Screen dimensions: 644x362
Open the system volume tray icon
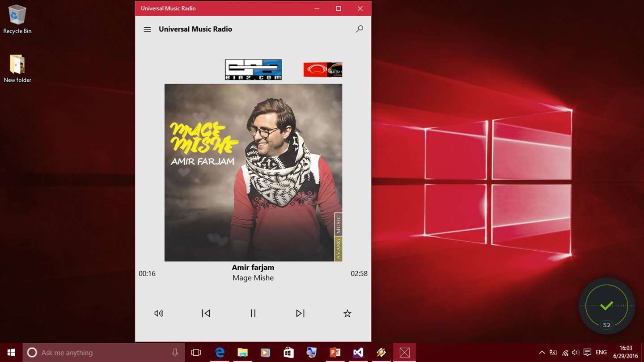click(576, 353)
